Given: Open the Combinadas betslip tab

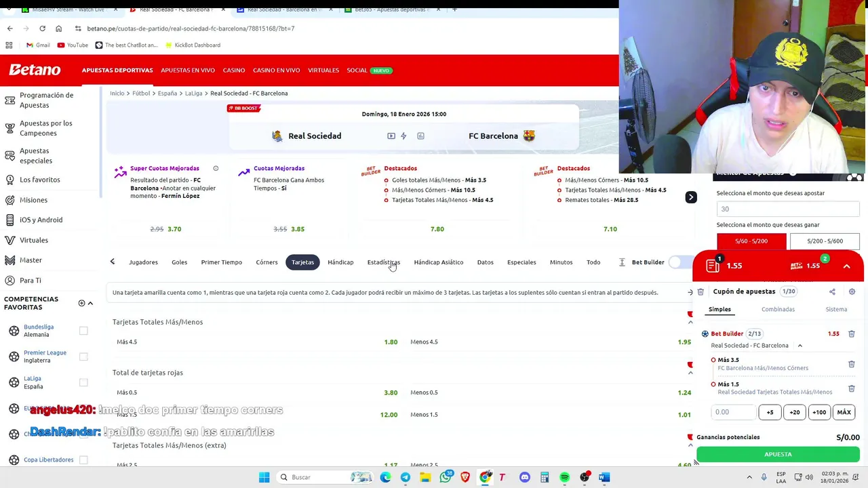Looking at the screenshot, I should [x=778, y=309].
